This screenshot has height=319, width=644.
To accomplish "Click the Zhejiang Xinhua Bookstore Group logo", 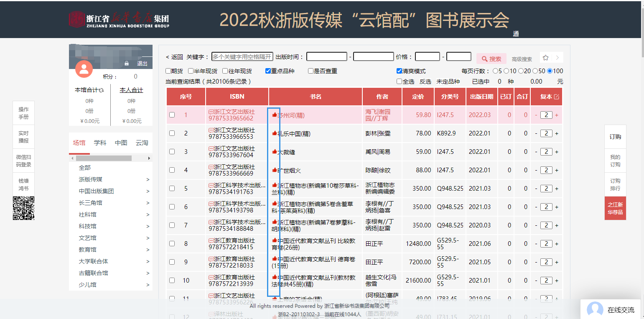I will pos(119,19).
